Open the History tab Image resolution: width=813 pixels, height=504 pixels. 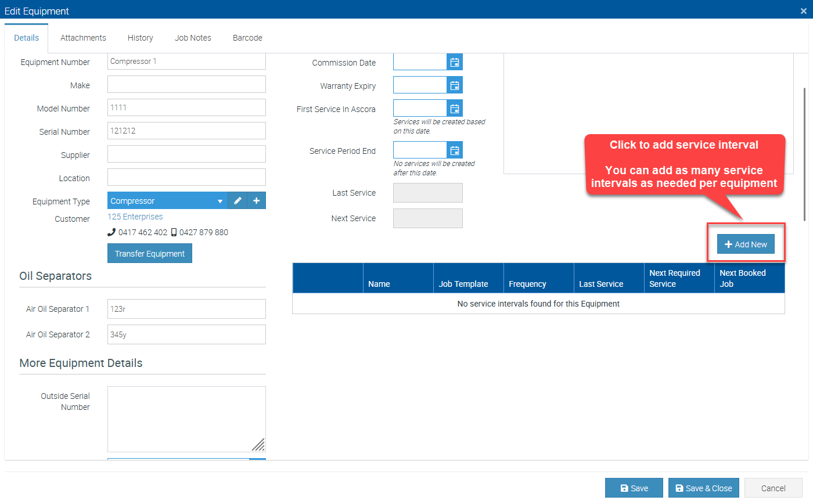(141, 38)
